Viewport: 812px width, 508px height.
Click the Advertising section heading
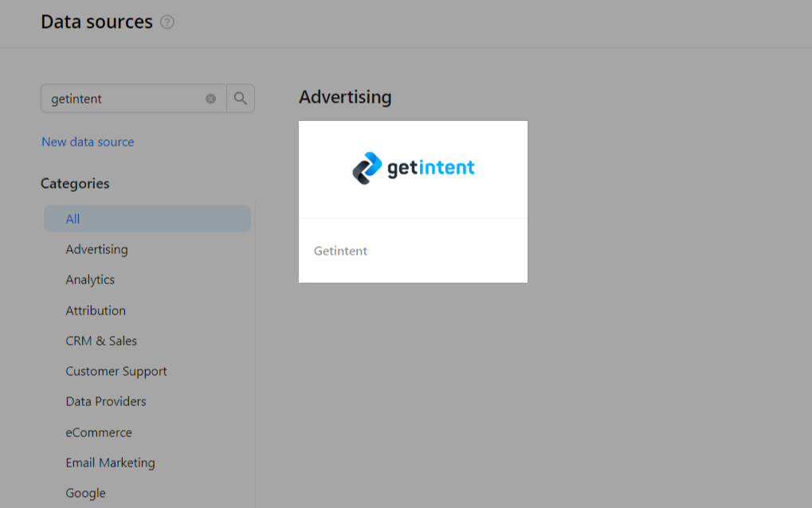coord(345,97)
